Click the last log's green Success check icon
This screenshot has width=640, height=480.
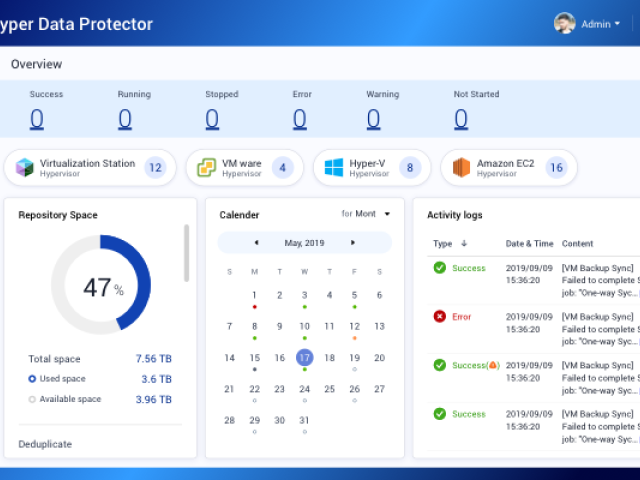(440, 414)
